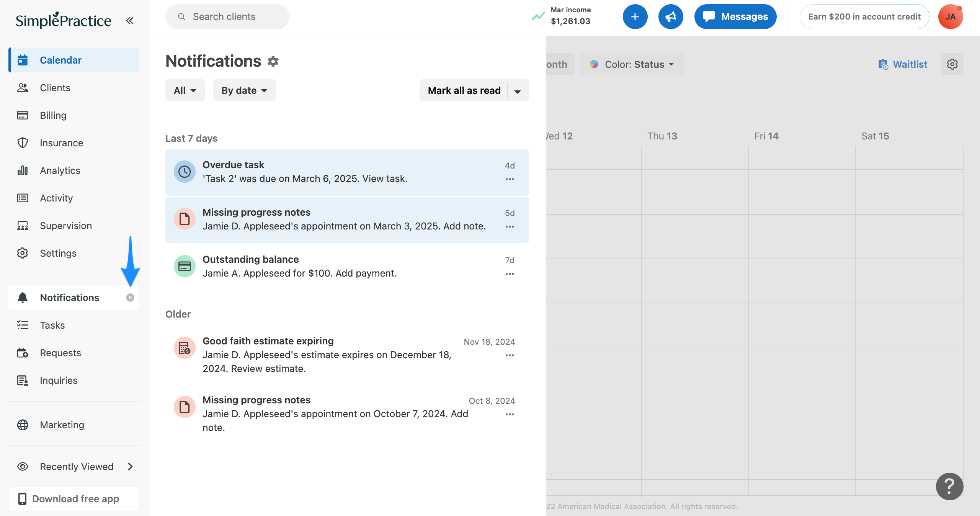Click the Requests calendar icon
The height and width of the screenshot is (516, 980).
tap(23, 353)
